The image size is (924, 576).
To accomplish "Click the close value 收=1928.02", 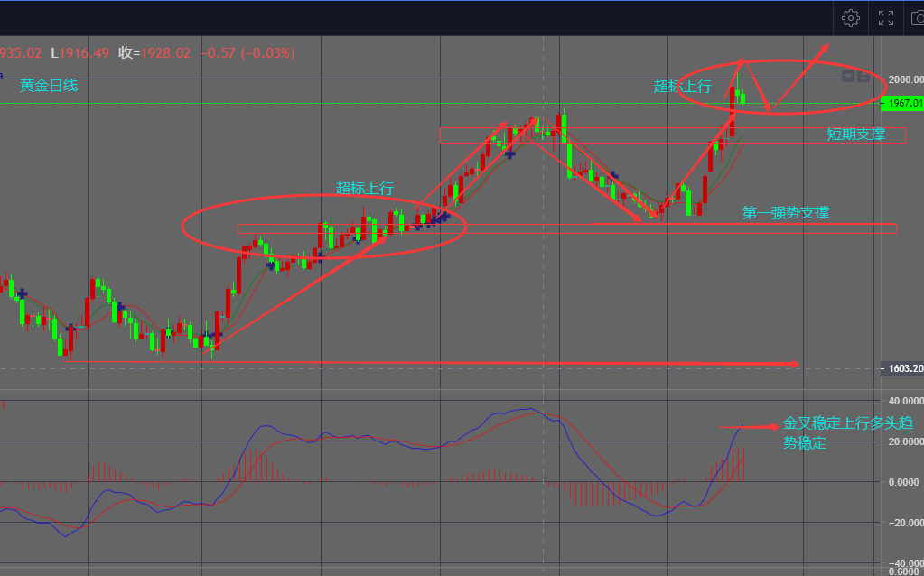I will click(154, 53).
